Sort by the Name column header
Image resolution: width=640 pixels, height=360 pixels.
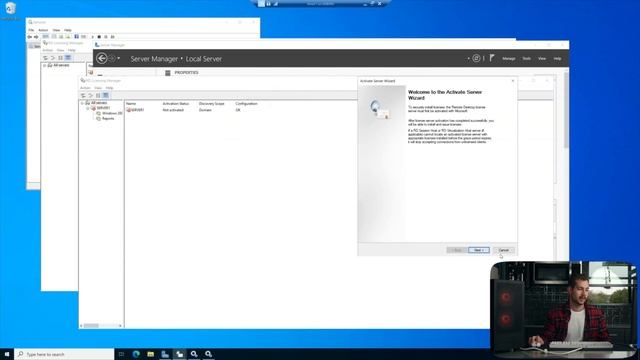[x=131, y=104]
